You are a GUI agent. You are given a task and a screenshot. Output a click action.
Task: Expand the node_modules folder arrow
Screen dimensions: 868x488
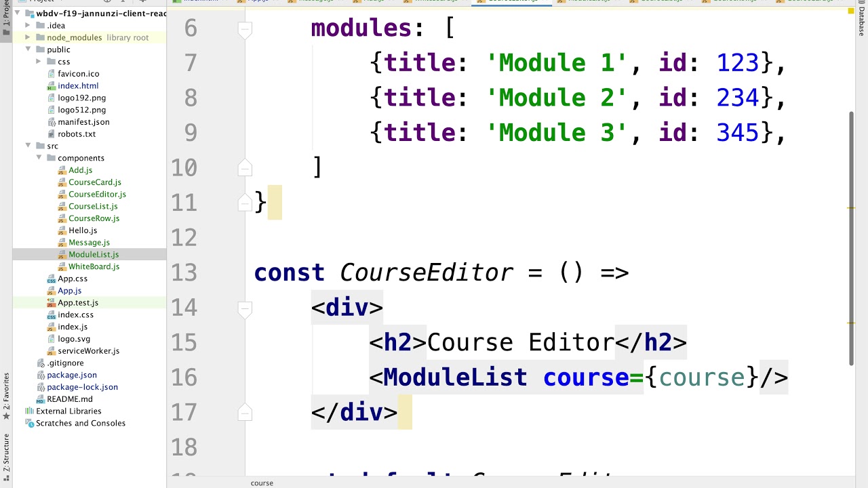pos(28,38)
